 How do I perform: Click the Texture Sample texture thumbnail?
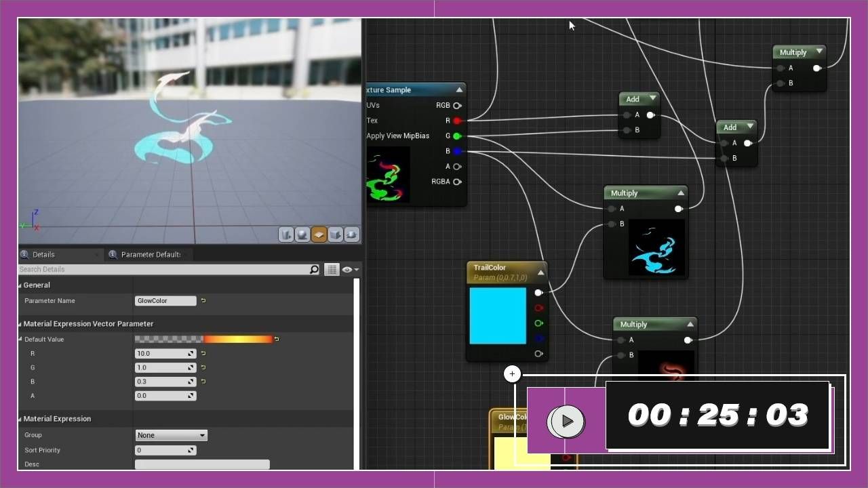[x=388, y=174]
